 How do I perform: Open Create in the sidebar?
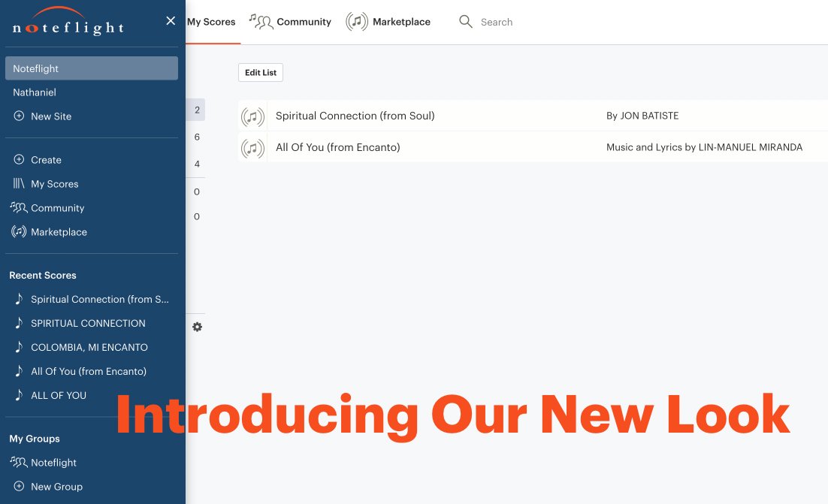[46, 160]
